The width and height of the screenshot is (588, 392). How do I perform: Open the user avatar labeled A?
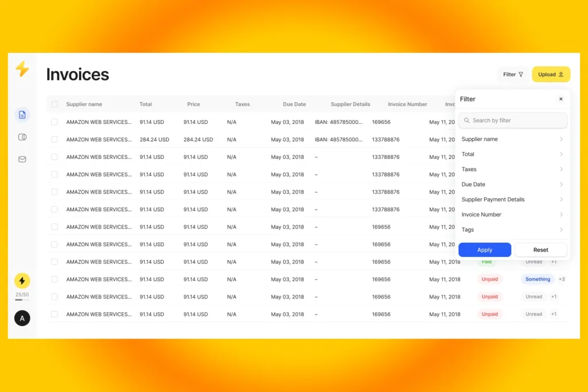pyautogui.click(x=22, y=318)
